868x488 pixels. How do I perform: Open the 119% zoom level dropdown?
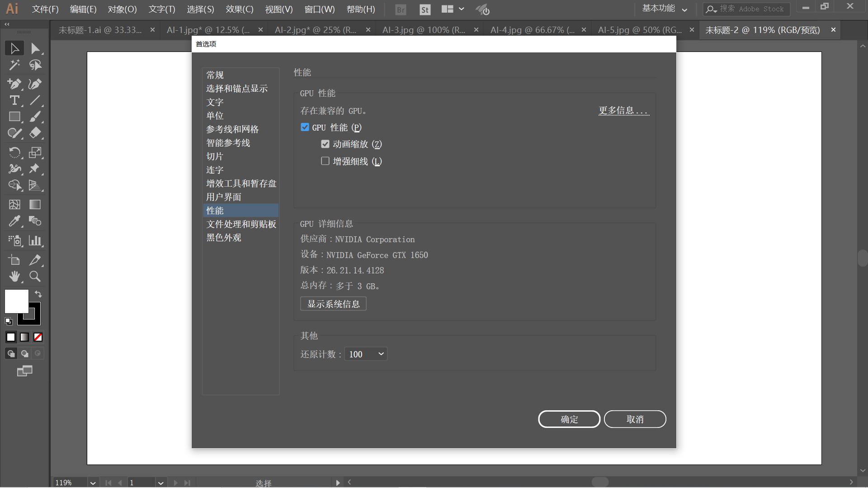(x=93, y=483)
